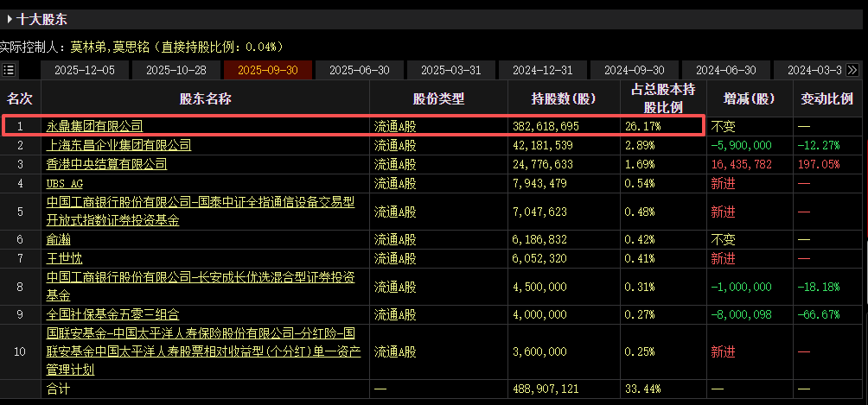Click the 股东名称 column header

click(206, 99)
